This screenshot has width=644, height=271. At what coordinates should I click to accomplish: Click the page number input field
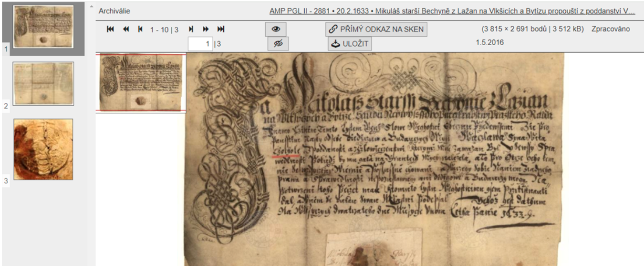(200, 44)
